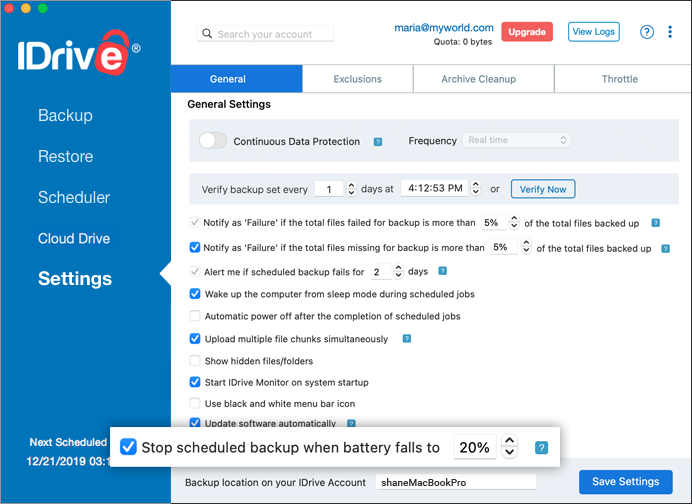Click help icon beside scheduled backup fails alert
Viewport: 692px width, 504px height.
(443, 271)
